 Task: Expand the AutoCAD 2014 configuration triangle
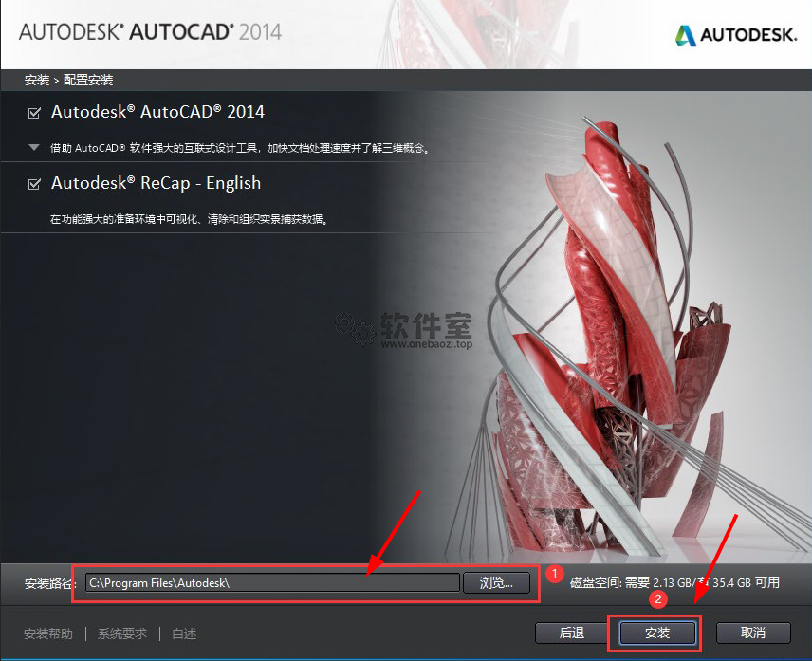(34, 148)
